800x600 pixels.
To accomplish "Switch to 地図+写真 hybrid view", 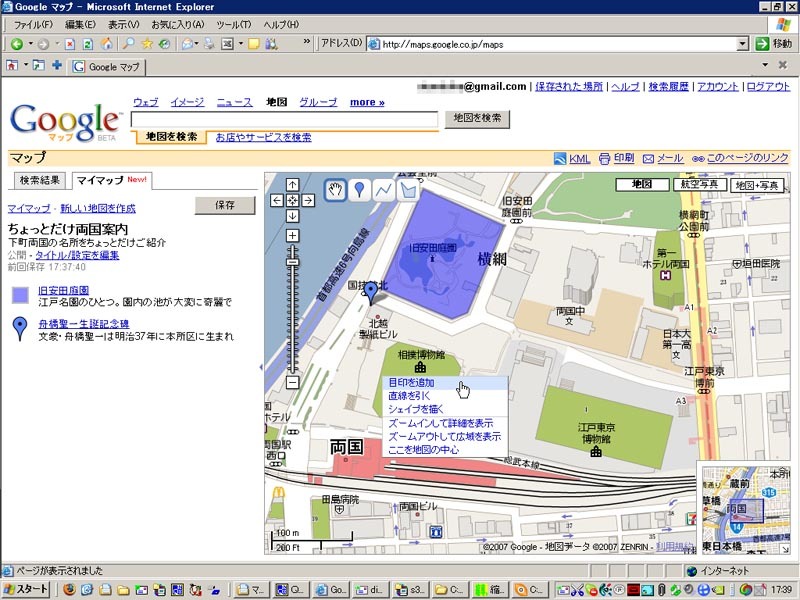I will pyautogui.click(x=757, y=185).
